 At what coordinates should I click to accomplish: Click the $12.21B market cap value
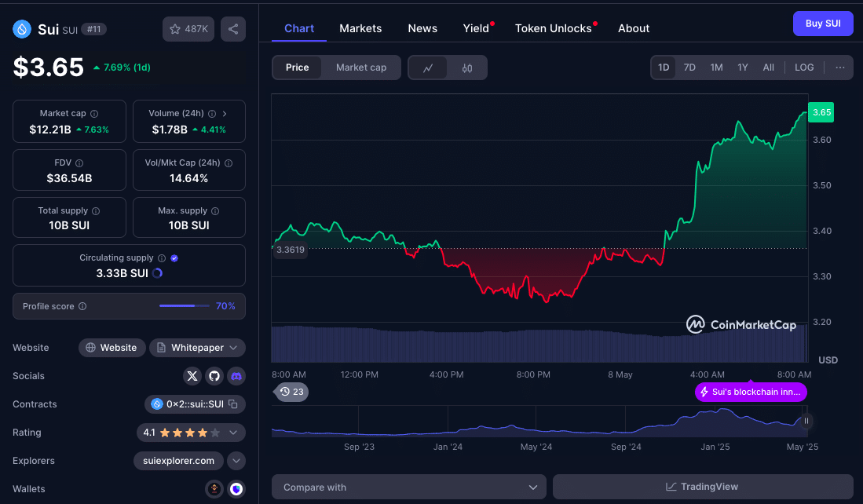coord(50,130)
